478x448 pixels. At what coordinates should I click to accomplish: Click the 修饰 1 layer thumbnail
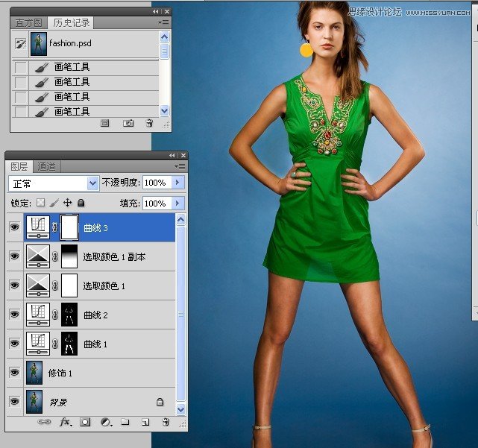point(34,373)
